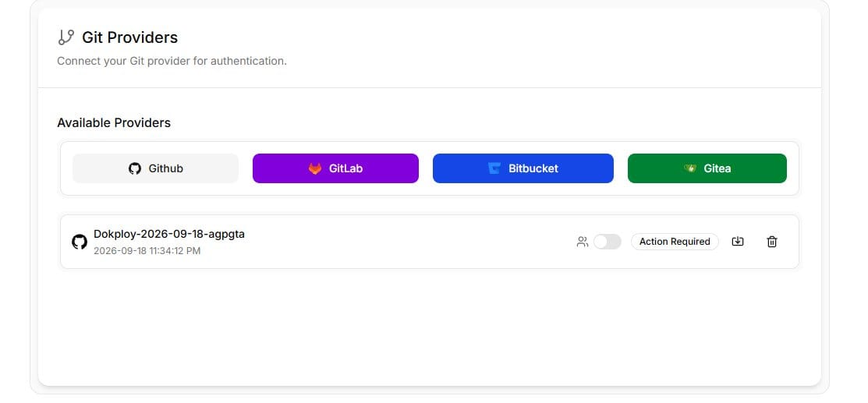The image size is (868, 403).
Task: Open the Dokploy-2026-09-18-agpgta provider name
Action: click(168, 234)
